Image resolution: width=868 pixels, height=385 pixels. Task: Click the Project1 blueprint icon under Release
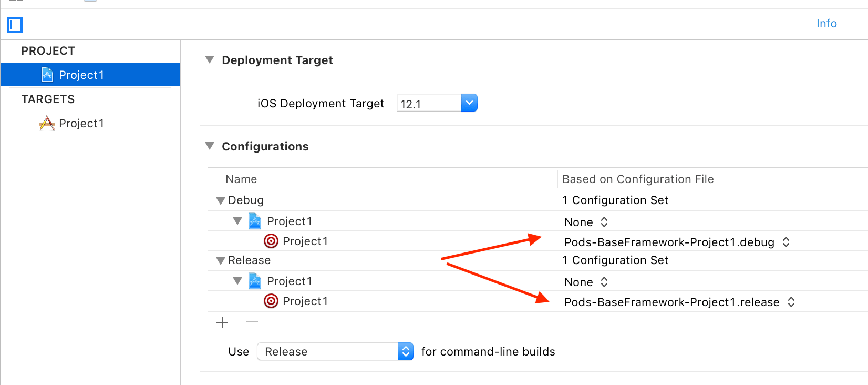(x=255, y=281)
